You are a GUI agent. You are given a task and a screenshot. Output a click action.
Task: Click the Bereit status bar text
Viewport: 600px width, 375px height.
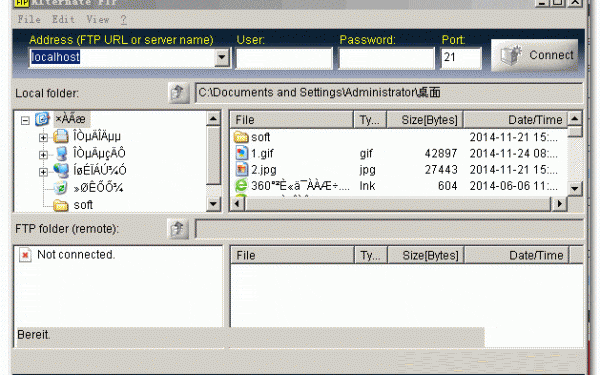[34, 335]
